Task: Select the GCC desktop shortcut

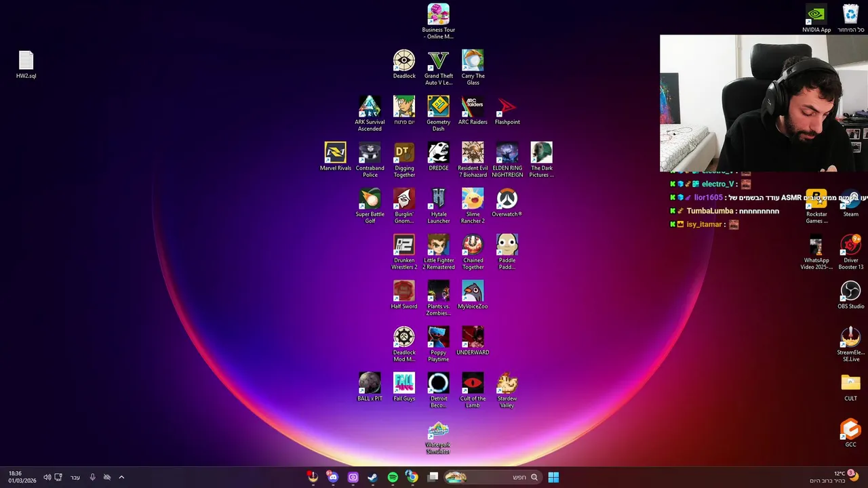Action: 850,433
